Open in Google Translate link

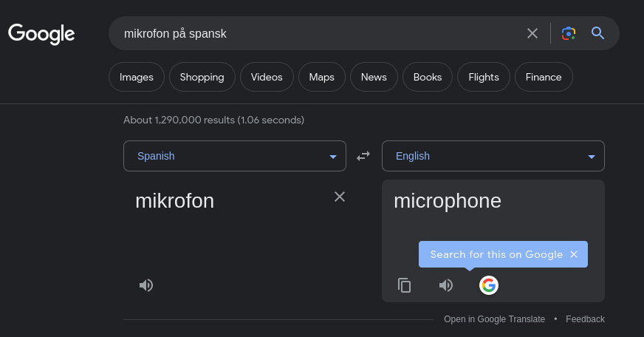pos(494,319)
